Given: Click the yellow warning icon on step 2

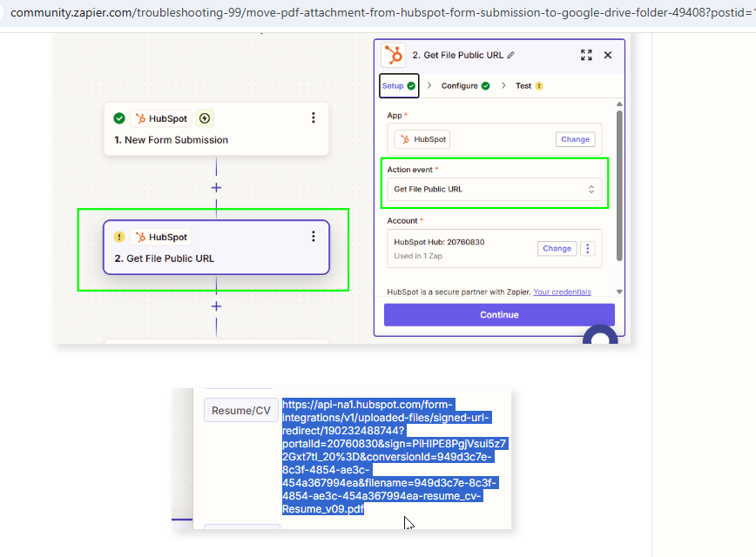Looking at the screenshot, I should click(x=119, y=237).
